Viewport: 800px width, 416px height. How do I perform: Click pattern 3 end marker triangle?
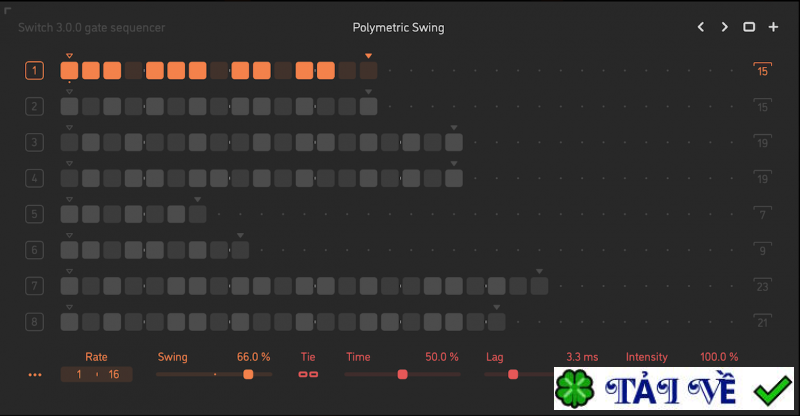[454, 127]
